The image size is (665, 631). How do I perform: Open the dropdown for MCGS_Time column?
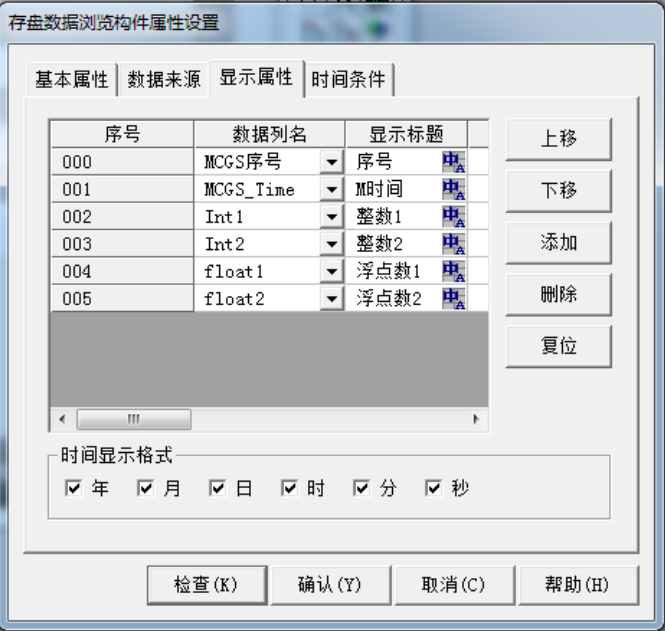coord(332,189)
